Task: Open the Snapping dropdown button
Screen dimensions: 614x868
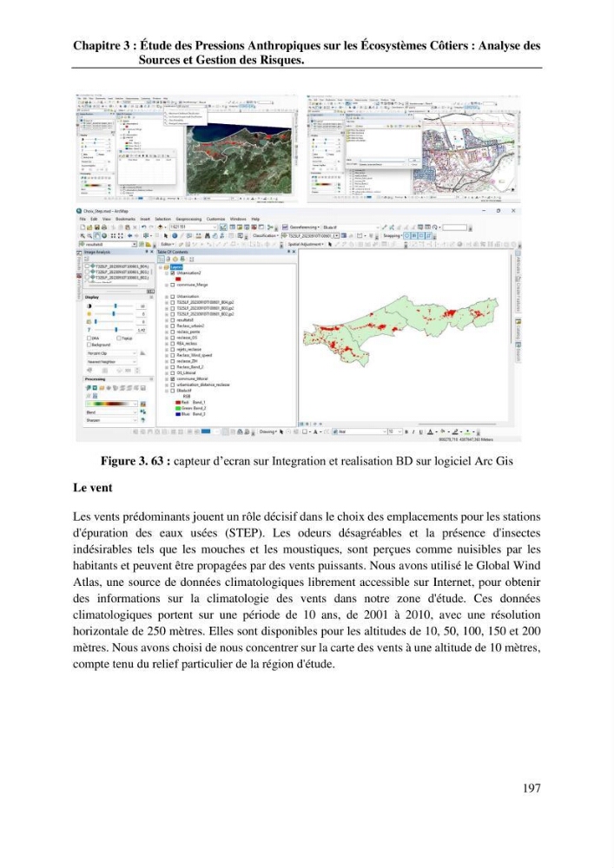Action: pos(393,236)
